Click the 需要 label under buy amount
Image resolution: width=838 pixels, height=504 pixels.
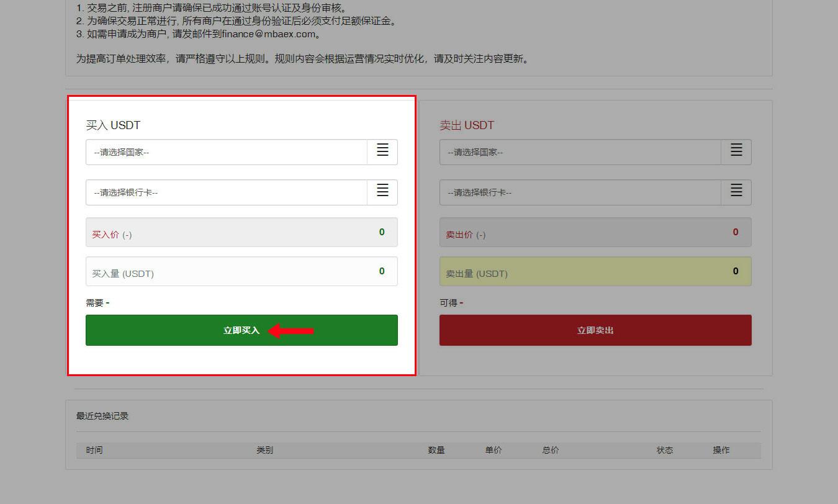point(94,303)
